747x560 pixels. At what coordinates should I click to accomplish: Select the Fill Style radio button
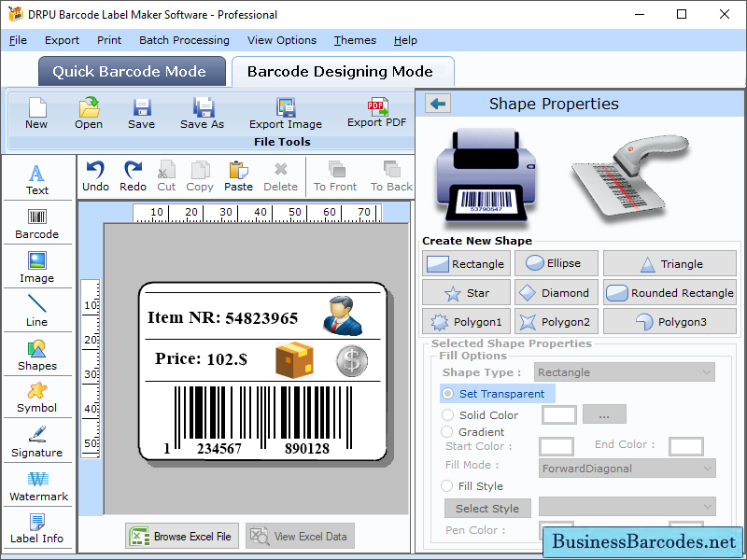tap(447, 486)
